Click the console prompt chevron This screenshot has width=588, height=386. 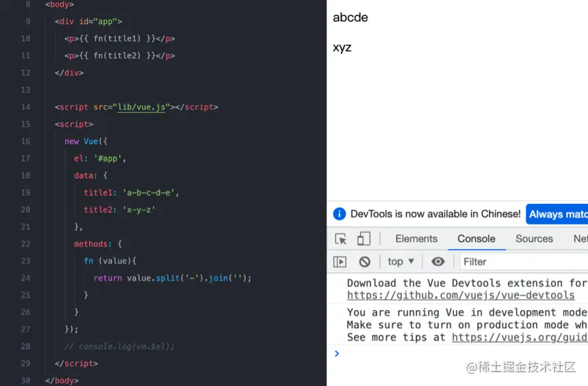[x=337, y=353]
